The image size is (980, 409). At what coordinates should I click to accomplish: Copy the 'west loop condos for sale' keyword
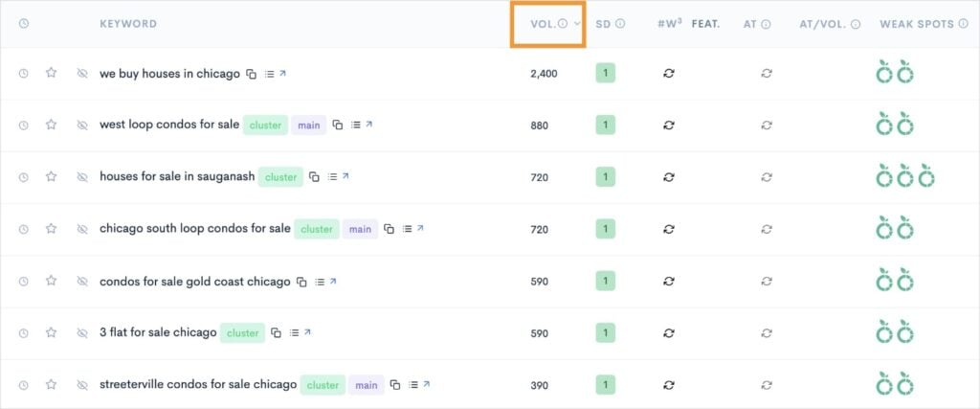[x=338, y=125]
